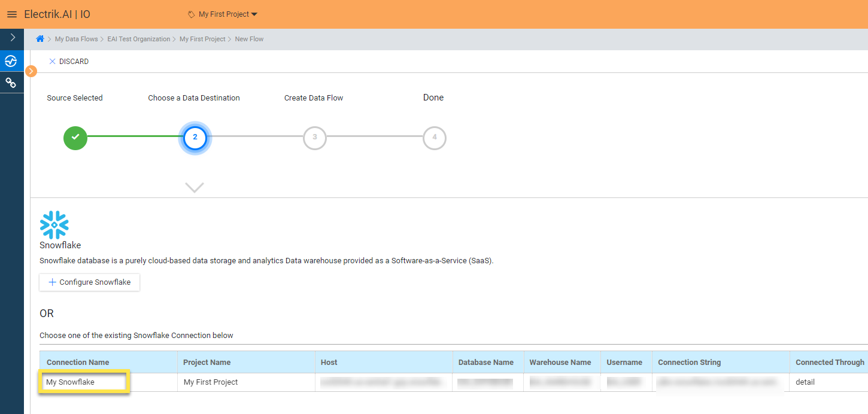Click the orange circular chevron button

[x=31, y=71]
